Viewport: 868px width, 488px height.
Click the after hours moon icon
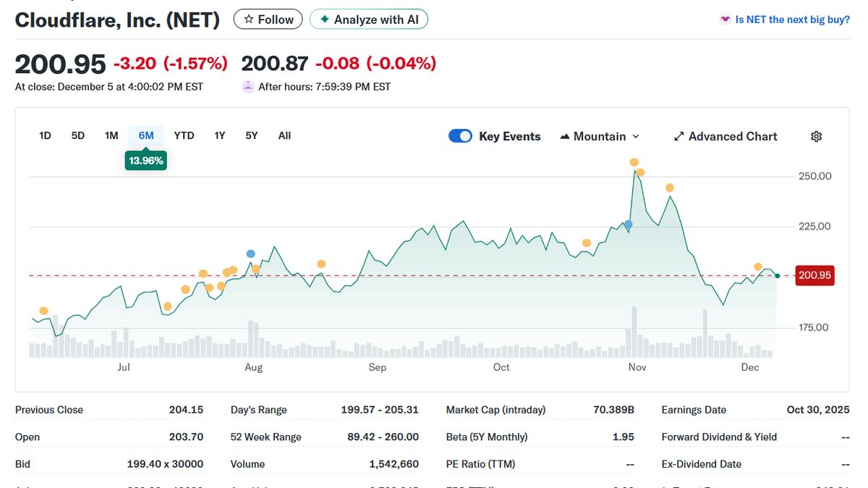247,87
